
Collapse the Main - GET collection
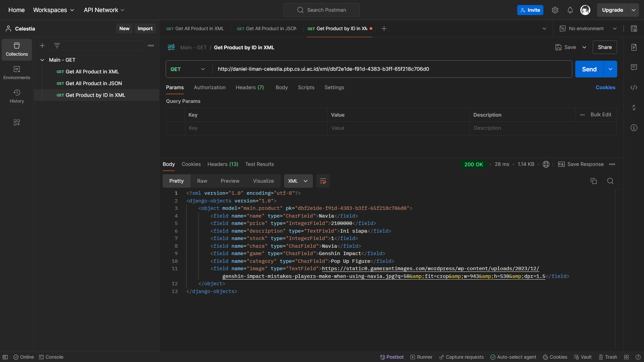(x=42, y=60)
